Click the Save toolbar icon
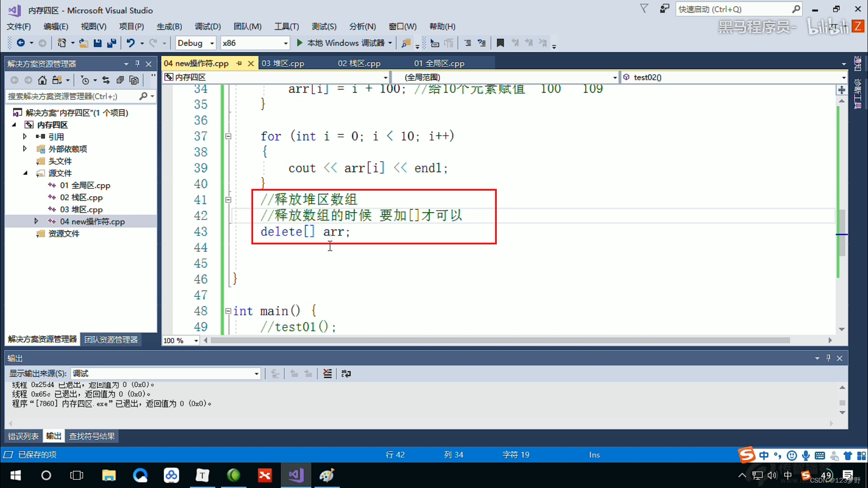Viewport: 868px width, 488px height. (97, 43)
